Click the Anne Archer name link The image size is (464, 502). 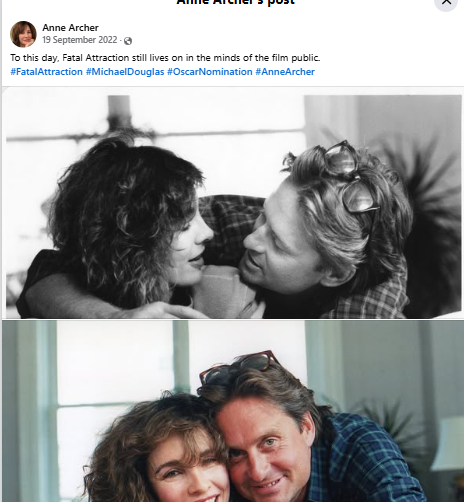coord(70,27)
